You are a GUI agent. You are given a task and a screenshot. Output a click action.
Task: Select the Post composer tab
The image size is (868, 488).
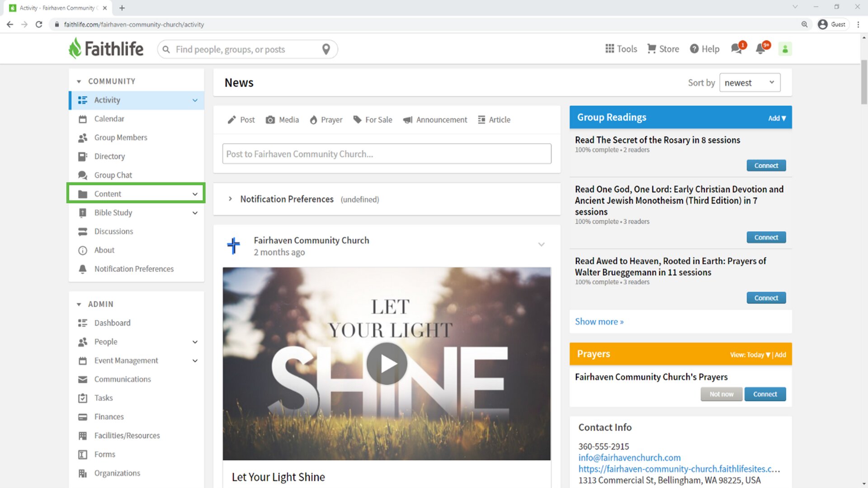[x=241, y=120]
